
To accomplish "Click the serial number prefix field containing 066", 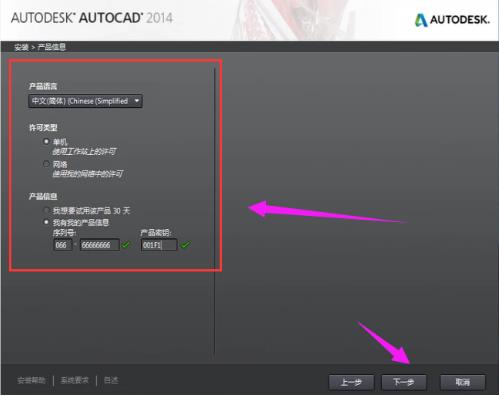I will [x=63, y=245].
